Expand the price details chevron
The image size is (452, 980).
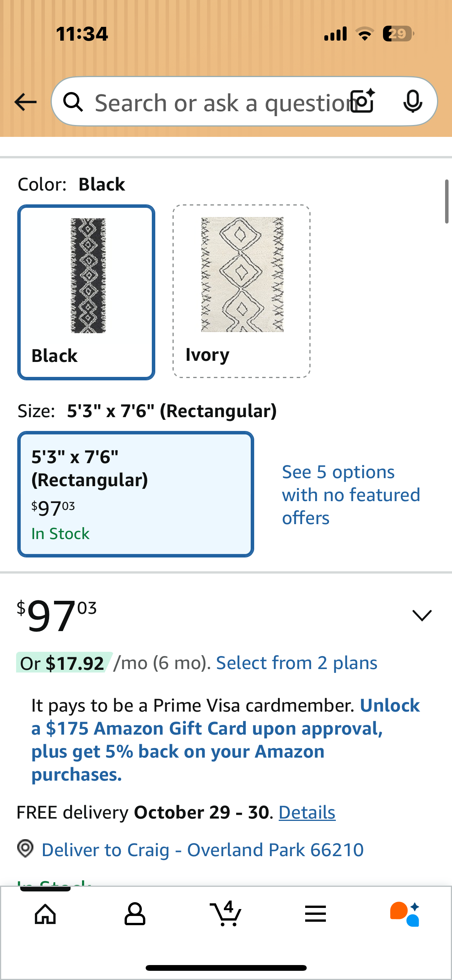[421, 615]
